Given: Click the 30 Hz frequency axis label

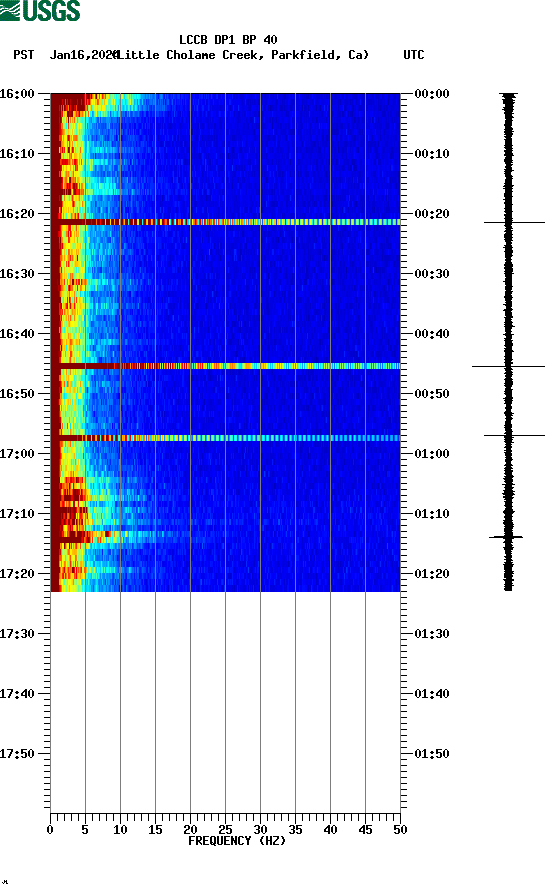Looking at the screenshot, I should [x=260, y=830].
